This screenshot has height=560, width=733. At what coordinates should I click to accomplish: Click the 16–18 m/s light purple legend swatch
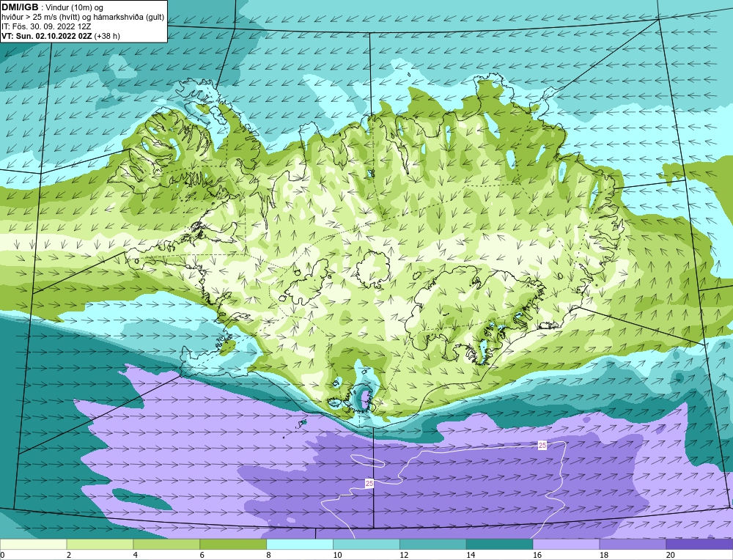tap(566, 544)
